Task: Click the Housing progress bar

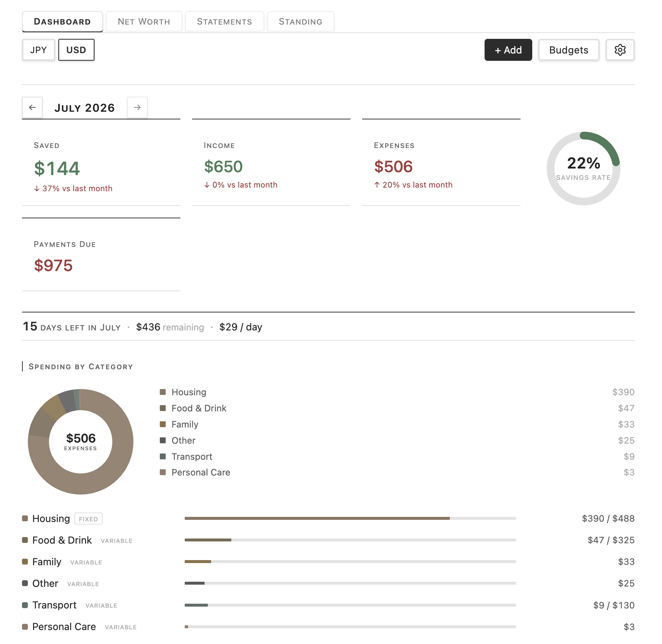Action: pyautogui.click(x=350, y=518)
